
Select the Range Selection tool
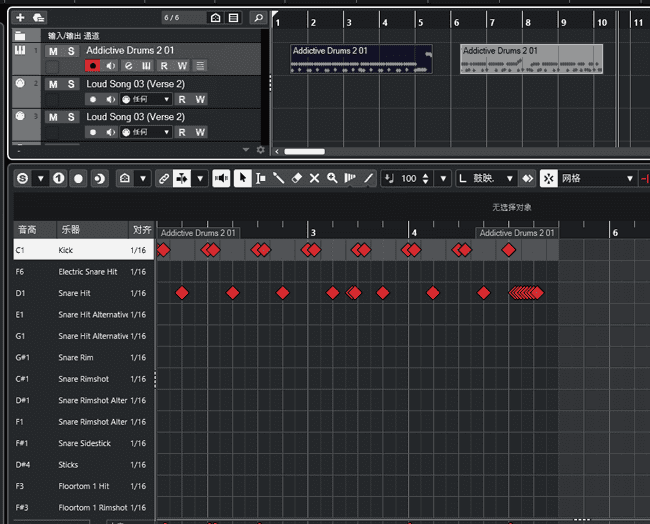click(260, 178)
